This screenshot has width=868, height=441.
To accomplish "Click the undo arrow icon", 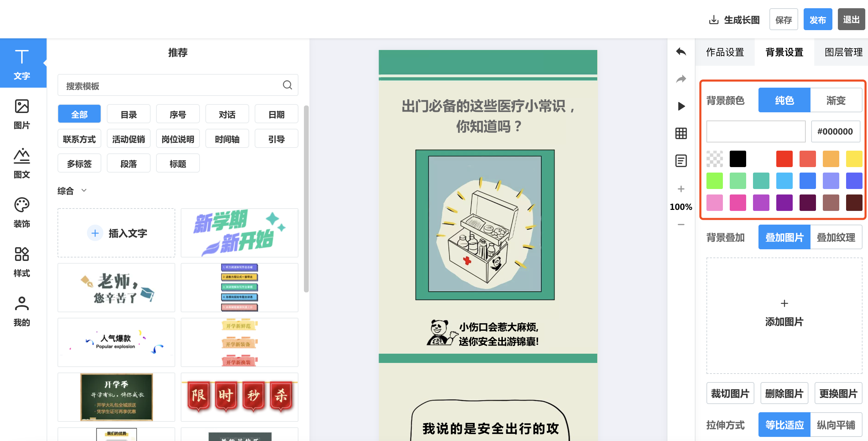I will pos(681,52).
